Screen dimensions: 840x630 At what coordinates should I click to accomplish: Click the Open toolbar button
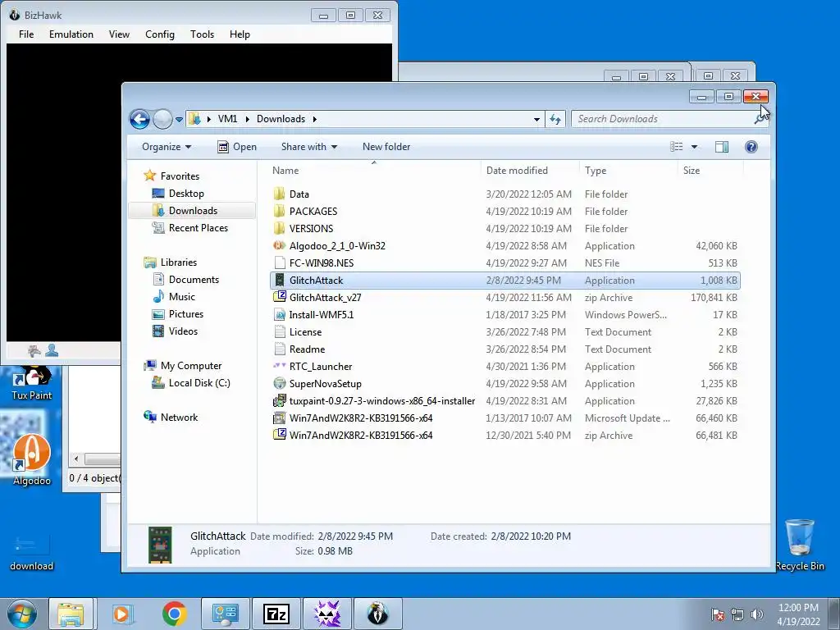pos(237,147)
